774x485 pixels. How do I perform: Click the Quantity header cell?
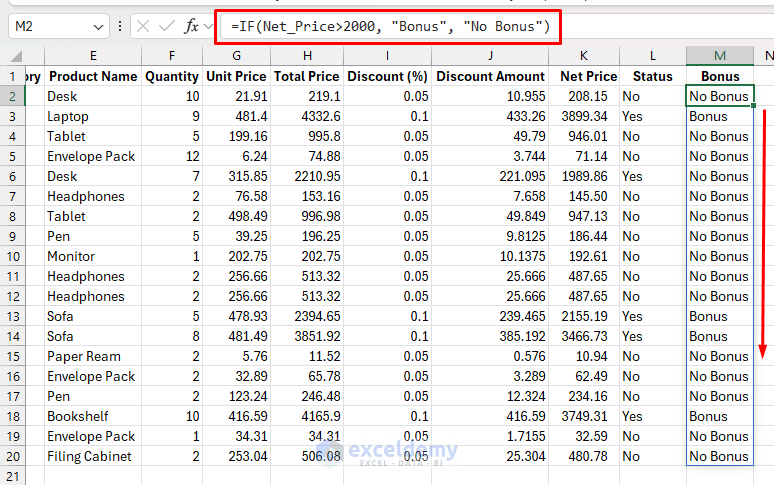[172, 76]
